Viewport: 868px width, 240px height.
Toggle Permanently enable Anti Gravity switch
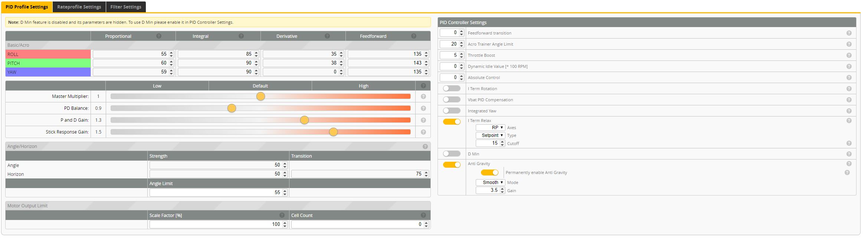pyautogui.click(x=489, y=172)
